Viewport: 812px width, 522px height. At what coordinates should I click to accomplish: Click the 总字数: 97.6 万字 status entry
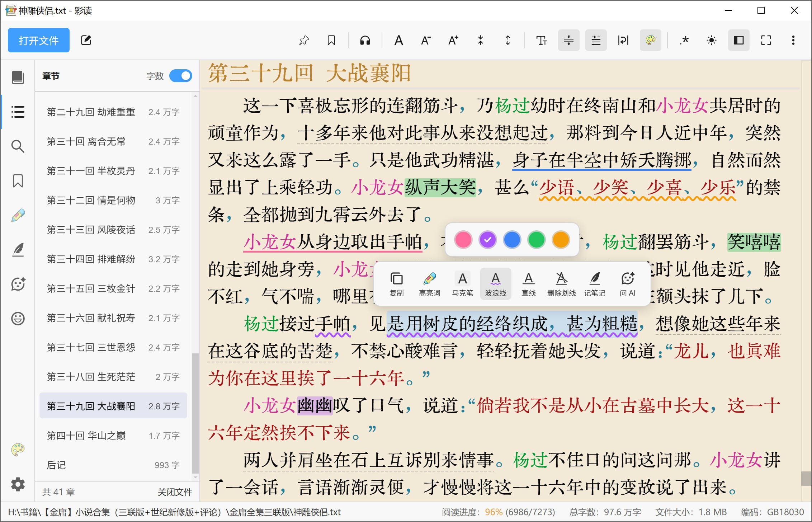point(605,512)
